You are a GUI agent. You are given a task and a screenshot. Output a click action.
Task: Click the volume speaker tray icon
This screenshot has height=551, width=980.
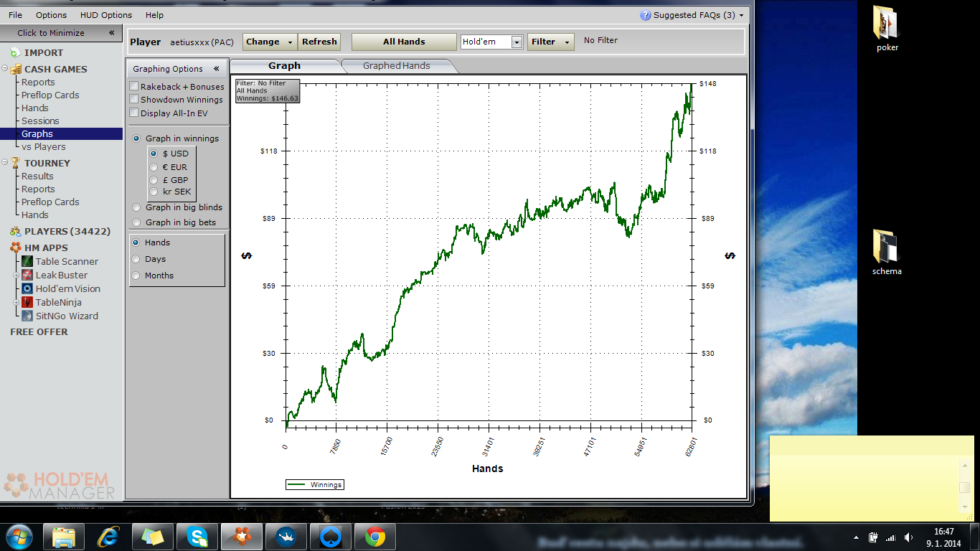click(x=909, y=537)
